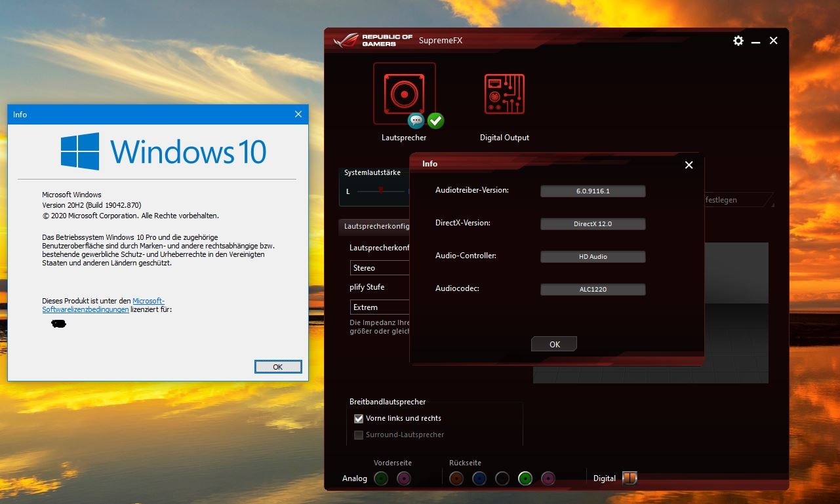Select the Digital Output device icon
Image resolution: width=840 pixels, height=504 pixels.
tap(504, 94)
